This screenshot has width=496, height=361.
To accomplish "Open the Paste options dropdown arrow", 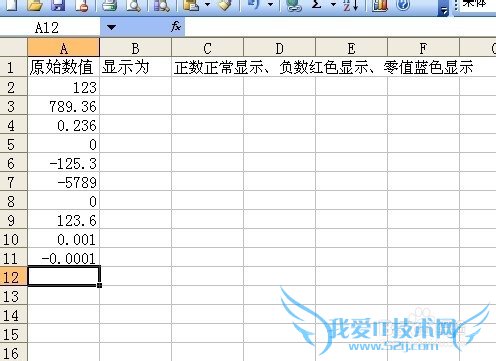I will (207, 4).
